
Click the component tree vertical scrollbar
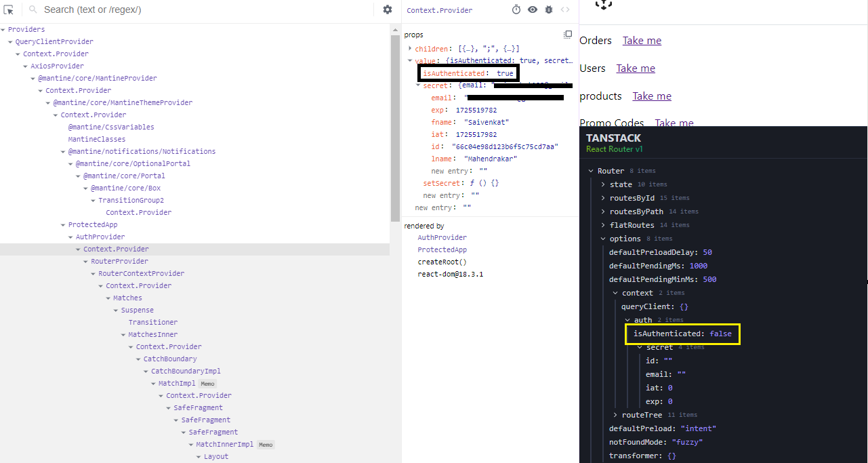pyautogui.click(x=395, y=129)
